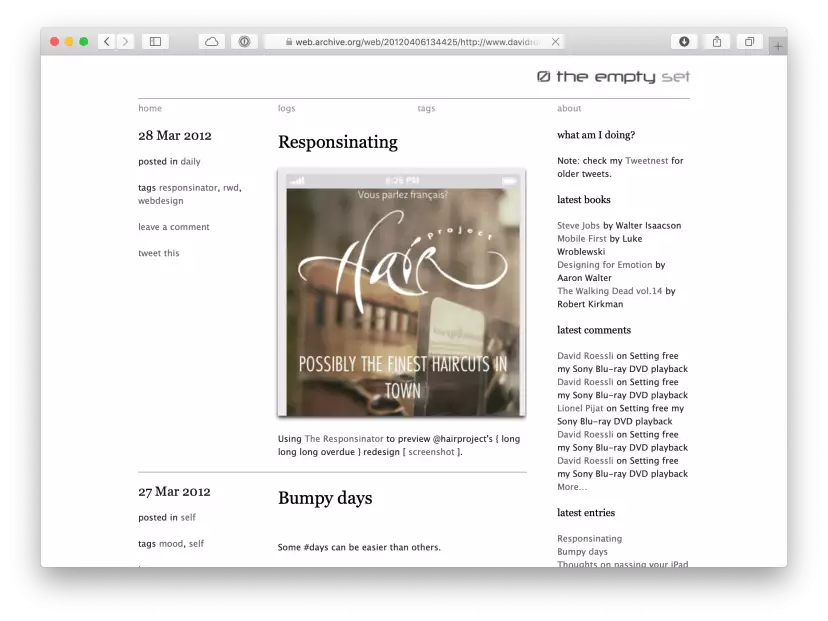Click the web.archive.org address field
Viewport: 828px width, 621px height.
click(x=414, y=42)
